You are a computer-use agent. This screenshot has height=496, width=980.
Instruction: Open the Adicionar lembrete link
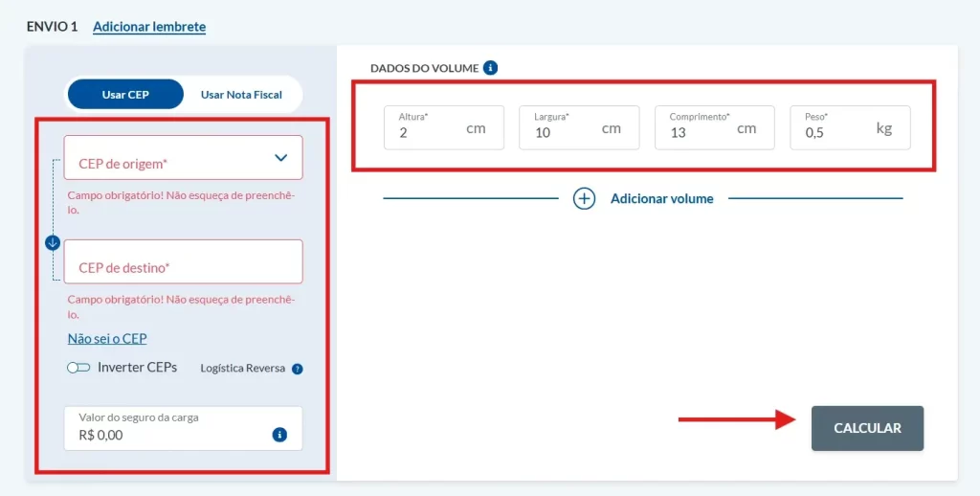pos(149,27)
